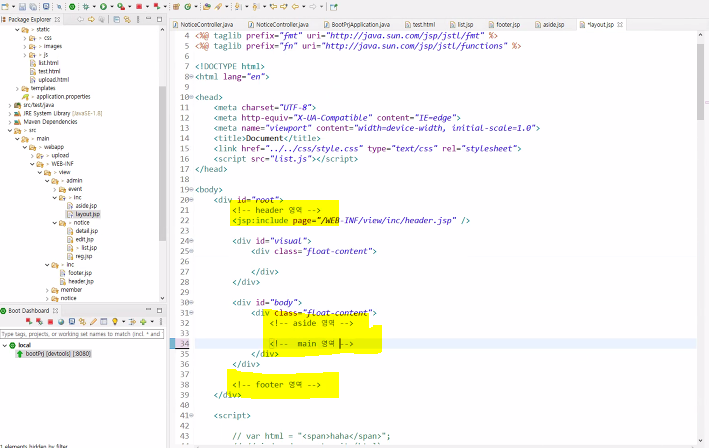Select aside.jsp in Package Explorer tree

click(x=86, y=206)
